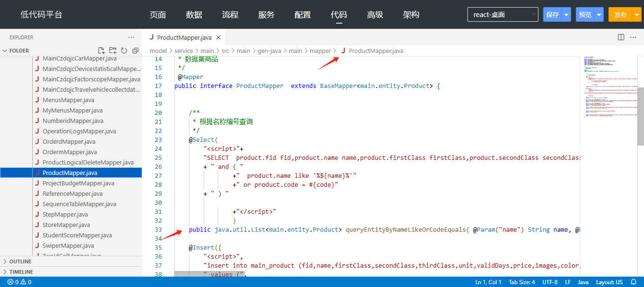Open the notifications bell in status bar
Screen dimensions: 644x287
[x=634, y=282]
